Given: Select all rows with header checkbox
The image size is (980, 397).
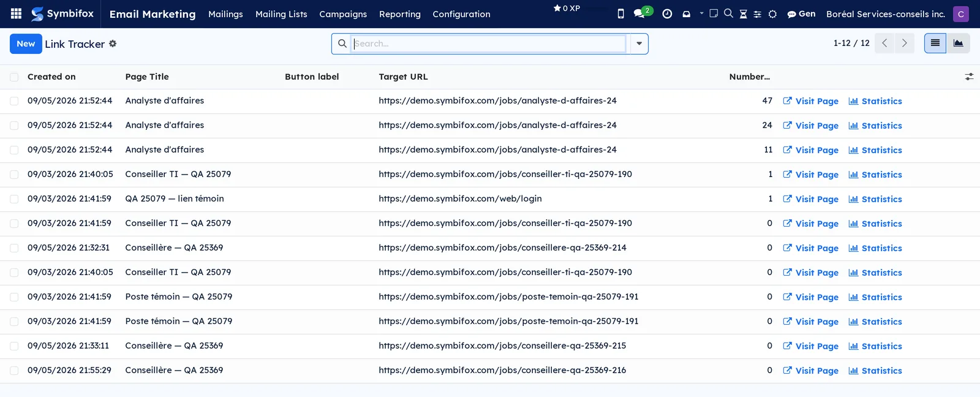Looking at the screenshot, I should (14, 77).
